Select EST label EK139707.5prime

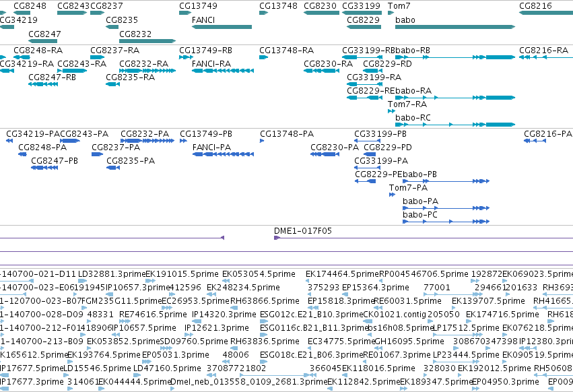(489, 301)
